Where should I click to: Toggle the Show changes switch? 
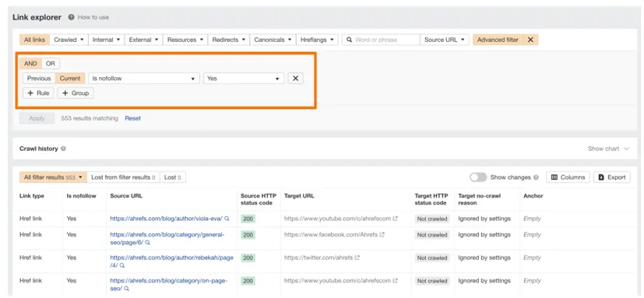coord(478,177)
